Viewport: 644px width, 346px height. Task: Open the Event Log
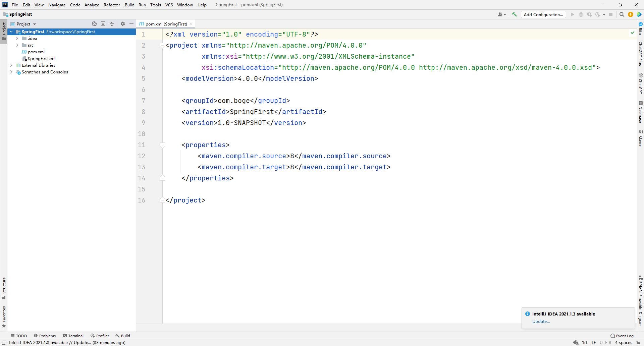pos(622,336)
